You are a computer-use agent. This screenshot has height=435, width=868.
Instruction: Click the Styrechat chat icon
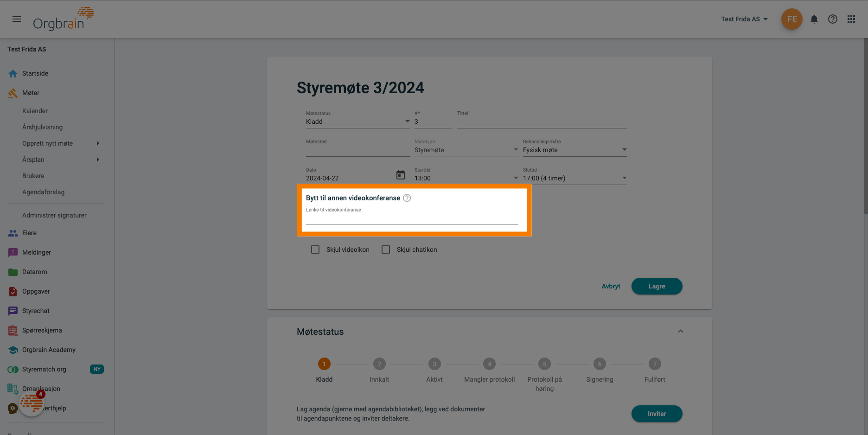(x=13, y=311)
